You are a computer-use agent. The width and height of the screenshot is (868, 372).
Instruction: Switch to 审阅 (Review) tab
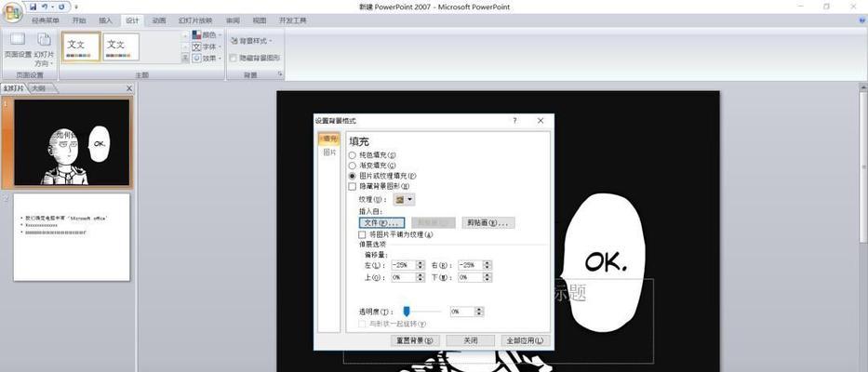[233, 20]
